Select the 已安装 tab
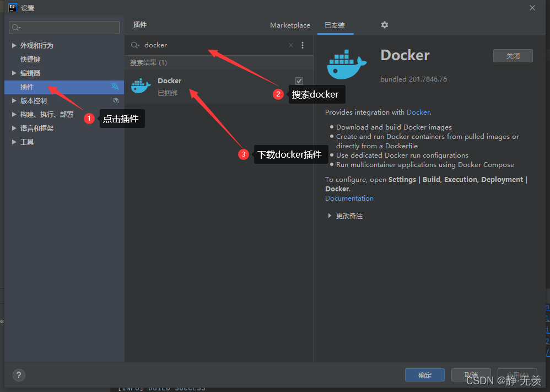Viewport: 550px width, 392px height. click(335, 25)
